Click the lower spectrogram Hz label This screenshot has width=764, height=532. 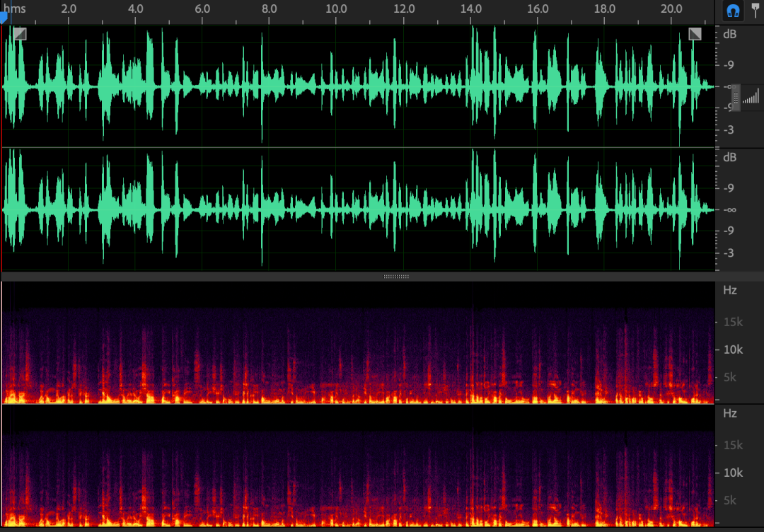pos(730,414)
